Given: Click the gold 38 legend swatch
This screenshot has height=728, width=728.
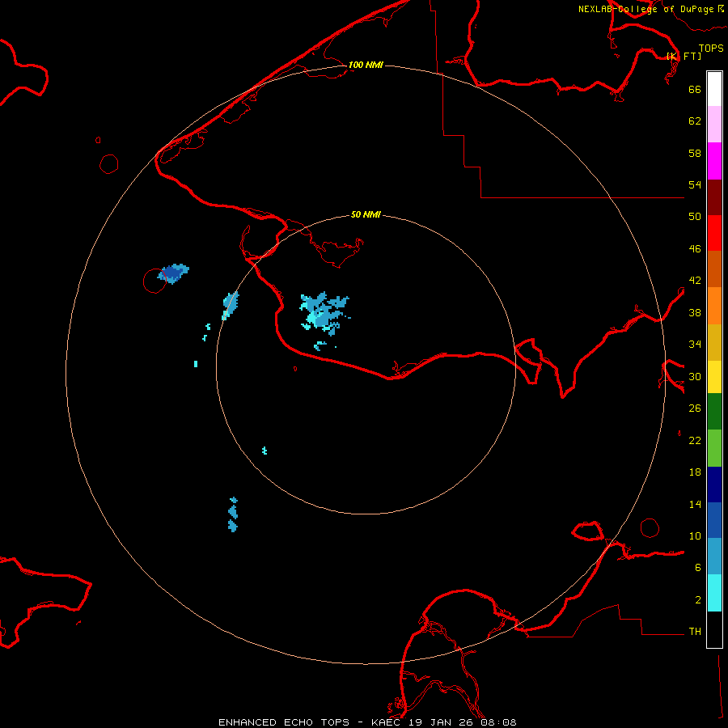Looking at the screenshot, I should [x=714, y=342].
